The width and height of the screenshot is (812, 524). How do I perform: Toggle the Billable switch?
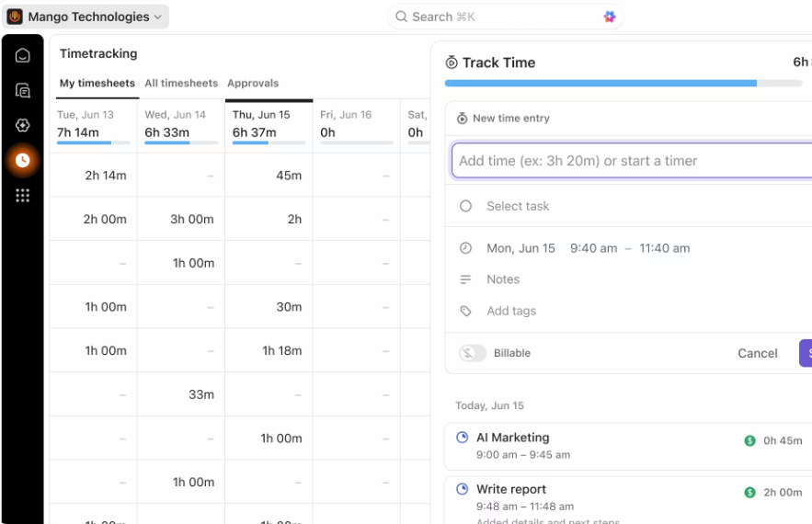click(473, 353)
